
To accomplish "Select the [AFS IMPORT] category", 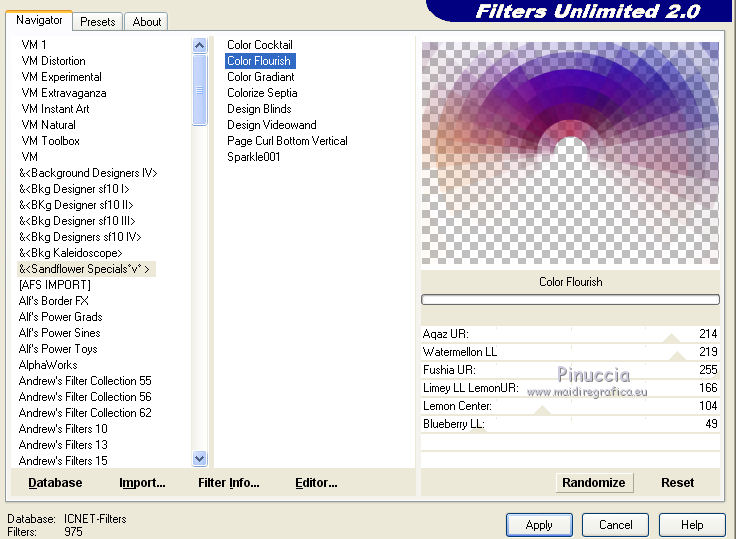I will pos(55,285).
